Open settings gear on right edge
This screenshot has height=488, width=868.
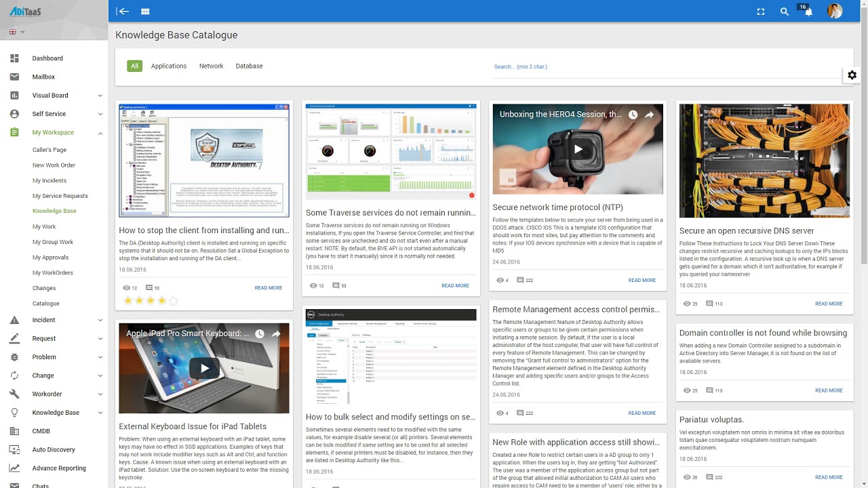pos(852,75)
